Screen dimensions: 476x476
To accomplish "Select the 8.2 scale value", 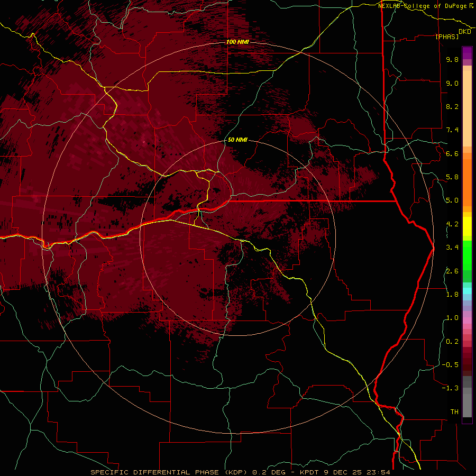I will click(x=452, y=106).
